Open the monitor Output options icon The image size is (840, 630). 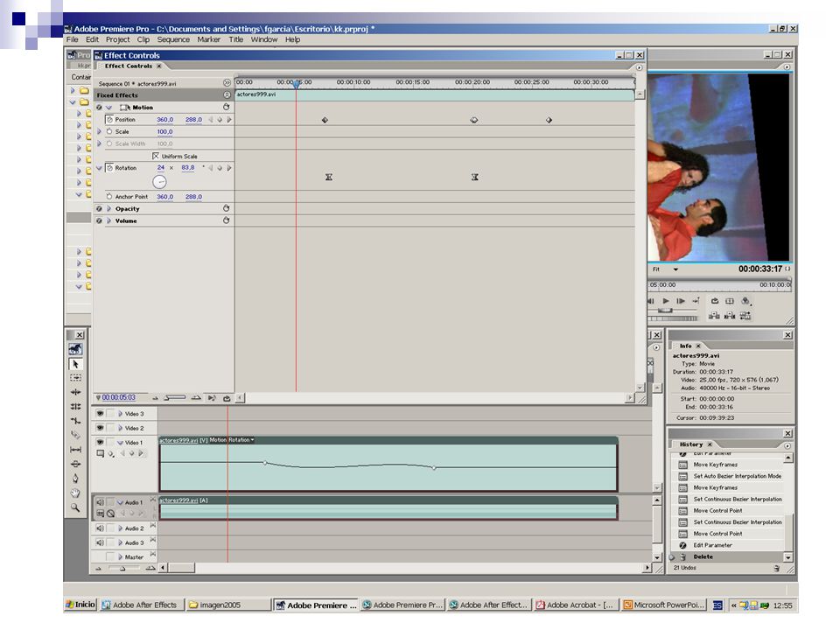point(745,301)
